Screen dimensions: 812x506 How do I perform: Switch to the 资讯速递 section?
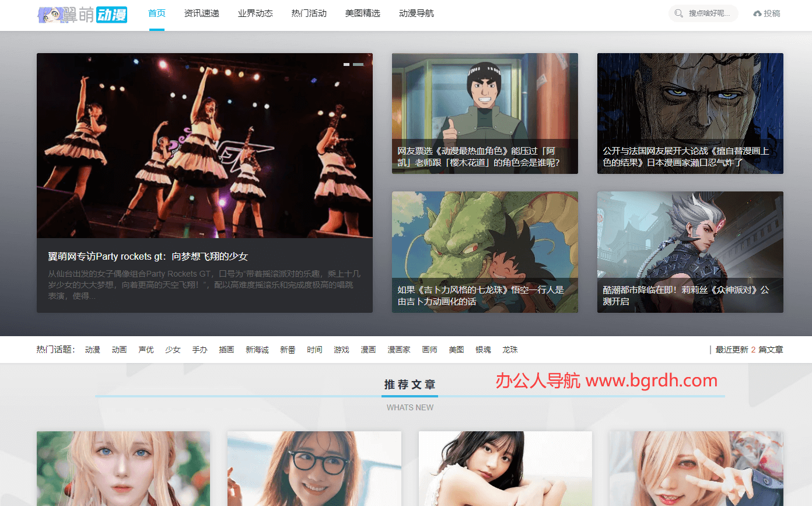click(x=201, y=12)
